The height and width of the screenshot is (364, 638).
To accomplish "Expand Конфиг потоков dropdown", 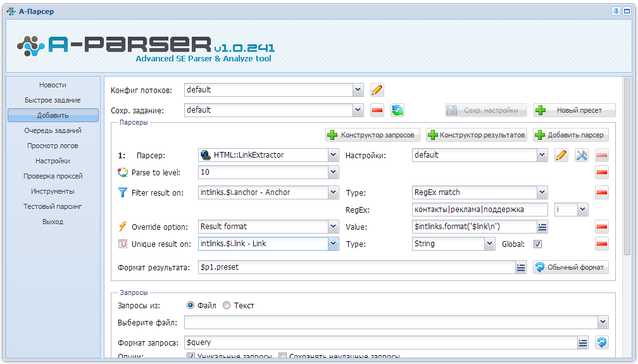I will pyautogui.click(x=358, y=90).
